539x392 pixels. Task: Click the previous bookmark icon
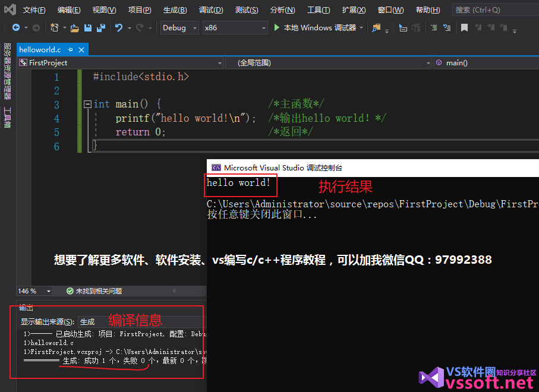coord(478,27)
